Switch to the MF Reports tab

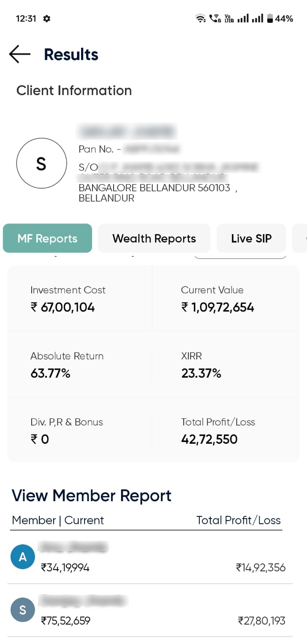click(47, 238)
